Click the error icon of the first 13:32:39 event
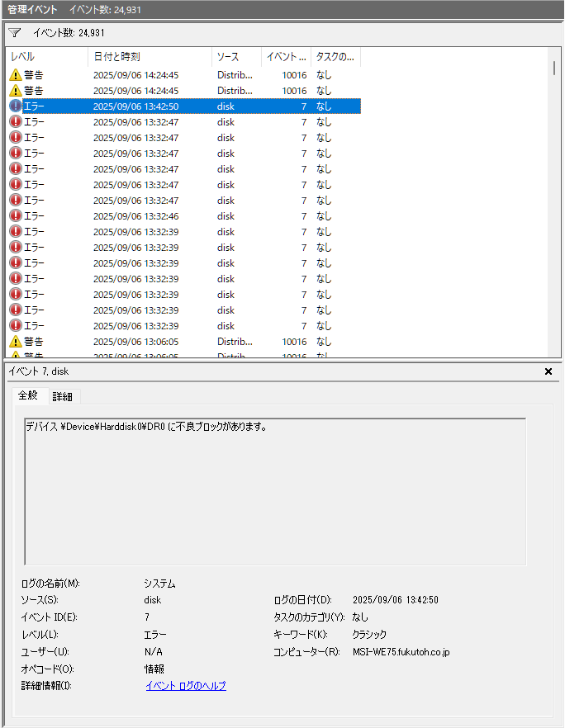The width and height of the screenshot is (565, 728). point(16,232)
